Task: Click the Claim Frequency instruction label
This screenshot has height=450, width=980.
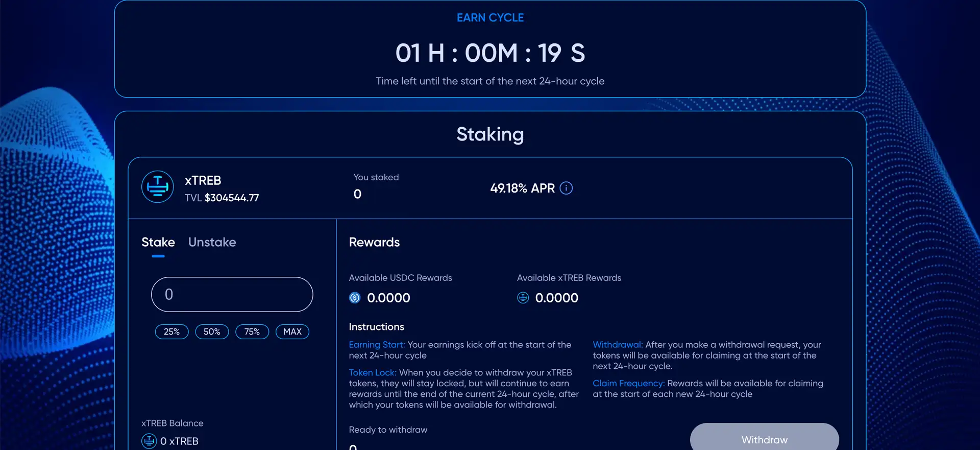Action: tap(628, 383)
